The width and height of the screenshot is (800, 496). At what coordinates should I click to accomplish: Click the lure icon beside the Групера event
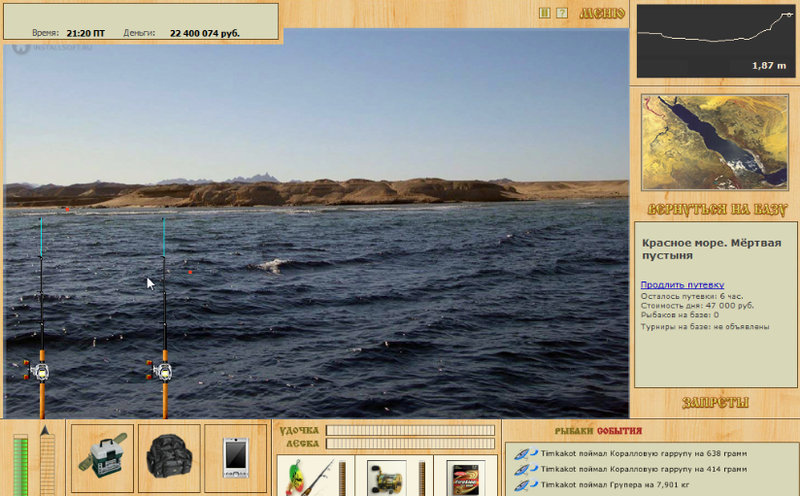[526, 485]
